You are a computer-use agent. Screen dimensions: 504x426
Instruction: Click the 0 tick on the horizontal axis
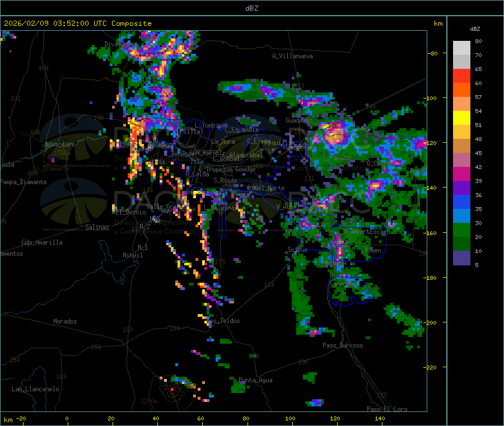coord(67,418)
